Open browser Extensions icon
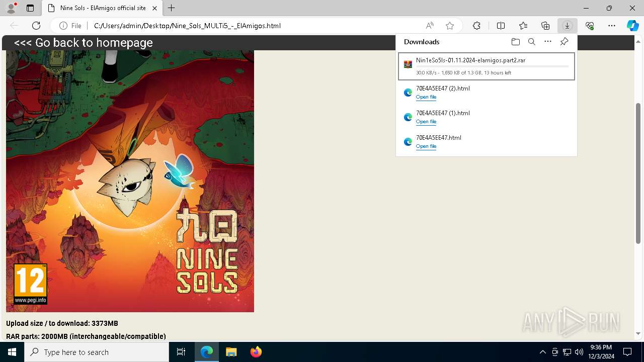644x362 pixels. [476, 26]
